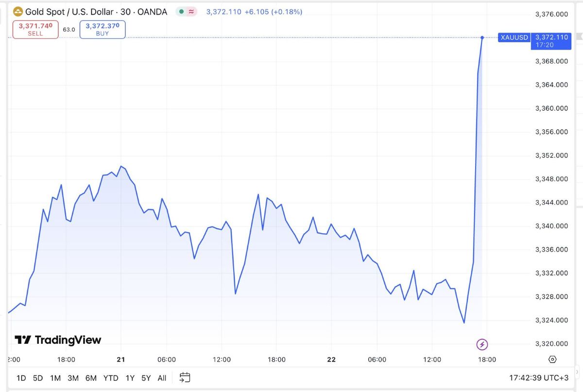This screenshot has height=392, width=583.
Task: Click the BUY price button
Action: point(103,30)
